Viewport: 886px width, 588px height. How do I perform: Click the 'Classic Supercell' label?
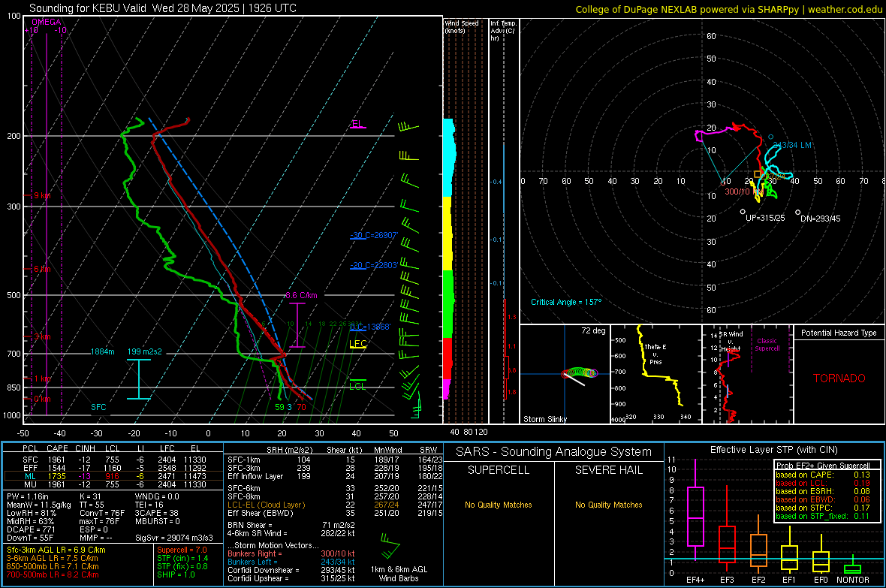(767, 345)
